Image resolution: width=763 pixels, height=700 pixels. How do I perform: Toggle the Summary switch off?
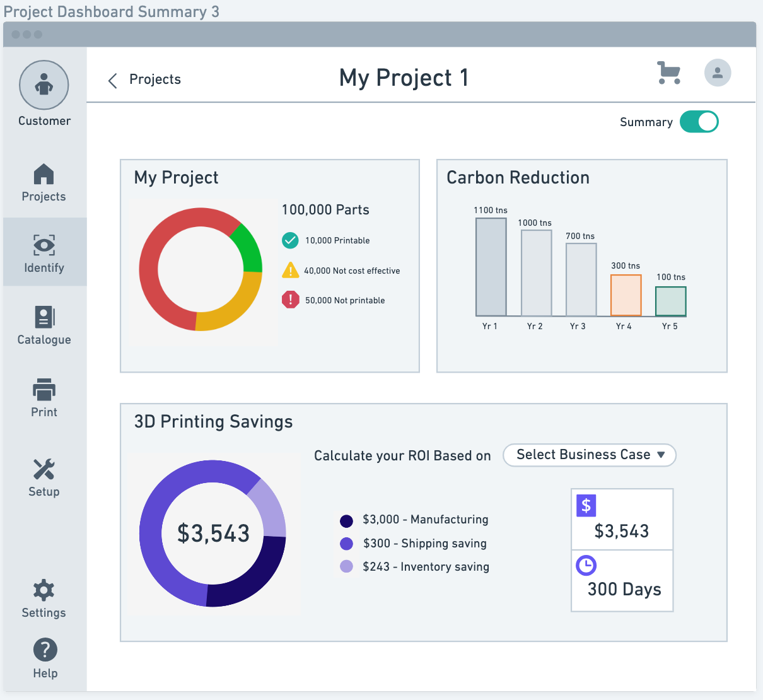point(699,122)
